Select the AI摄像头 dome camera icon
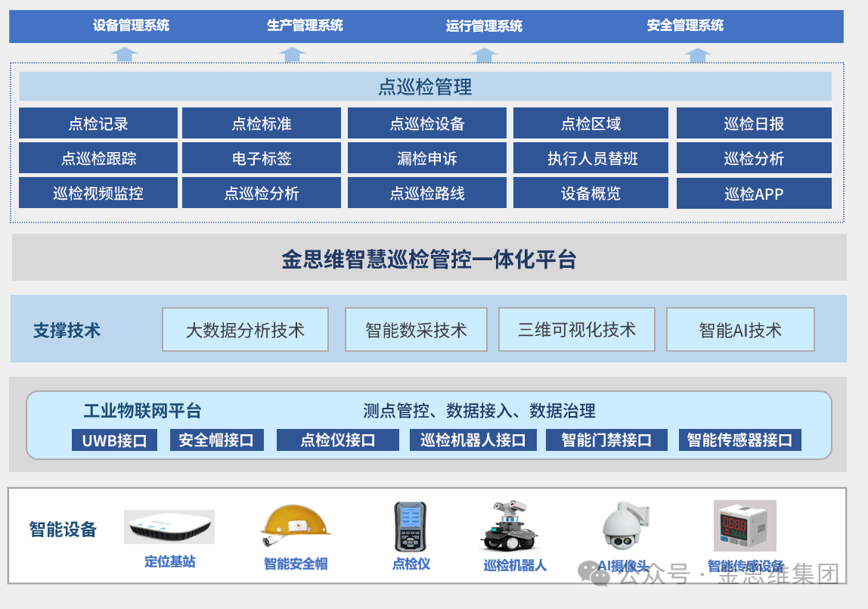This screenshot has width=868, height=609. (x=625, y=526)
